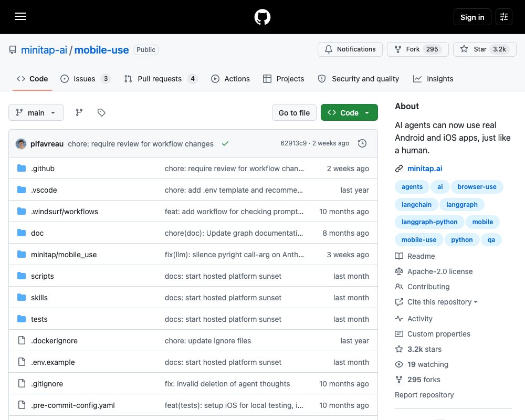
Task: Select the langgraph-python topic tag
Action: click(x=429, y=222)
